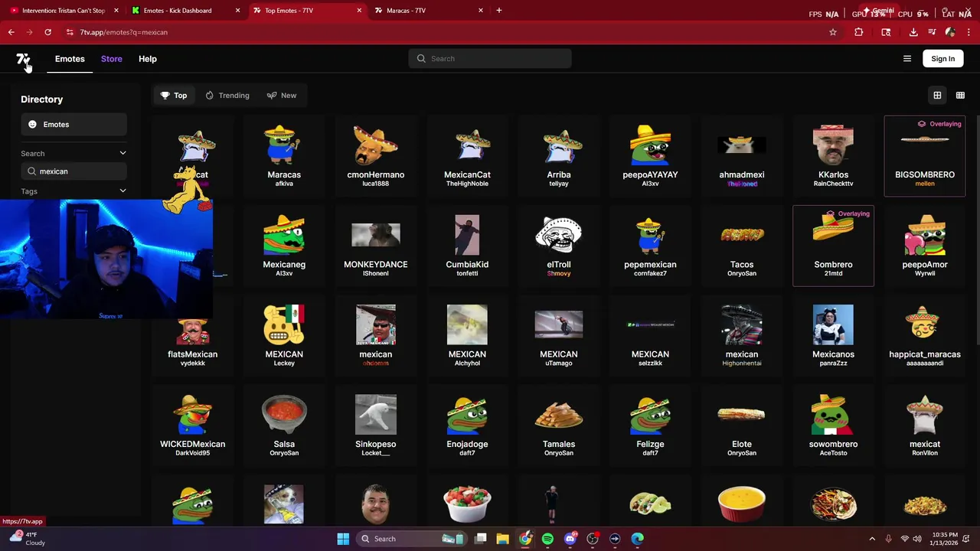Open the peepoAmor emote card

coord(925,246)
